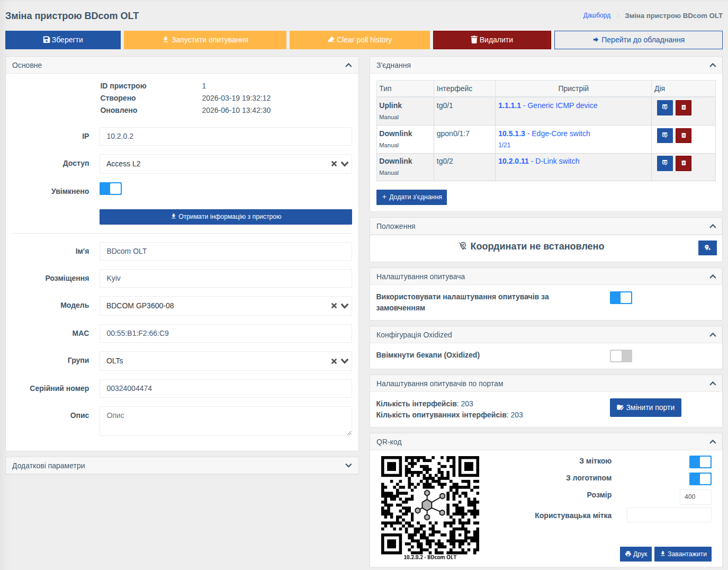Edit the Downlink gpon0/1:7 connection
This screenshot has height=570, width=728.
(x=665, y=136)
